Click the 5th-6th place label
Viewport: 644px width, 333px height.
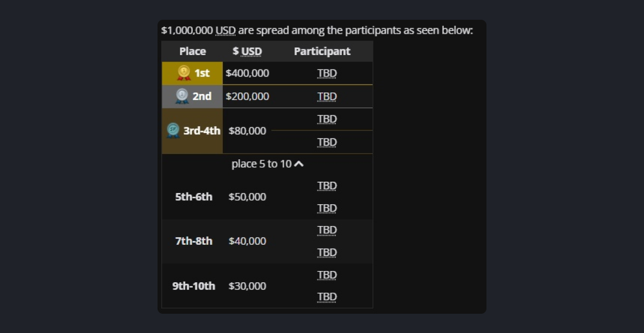point(193,197)
